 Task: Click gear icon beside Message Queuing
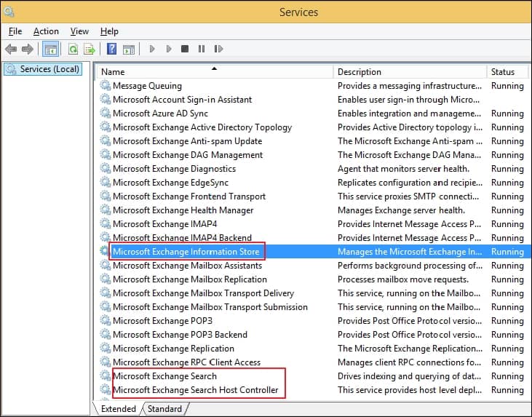(106, 85)
